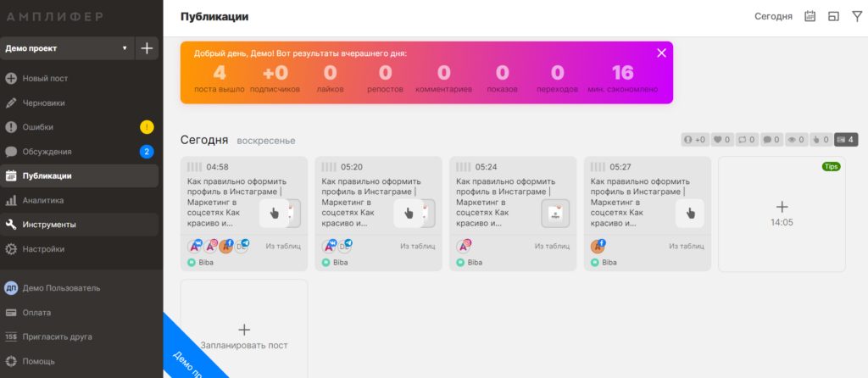Open the calendar view icon in header
The image size is (868, 378).
[810, 16]
